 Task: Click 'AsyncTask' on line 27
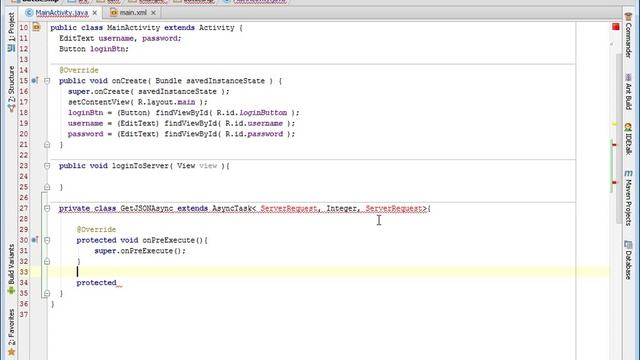click(x=232, y=208)
